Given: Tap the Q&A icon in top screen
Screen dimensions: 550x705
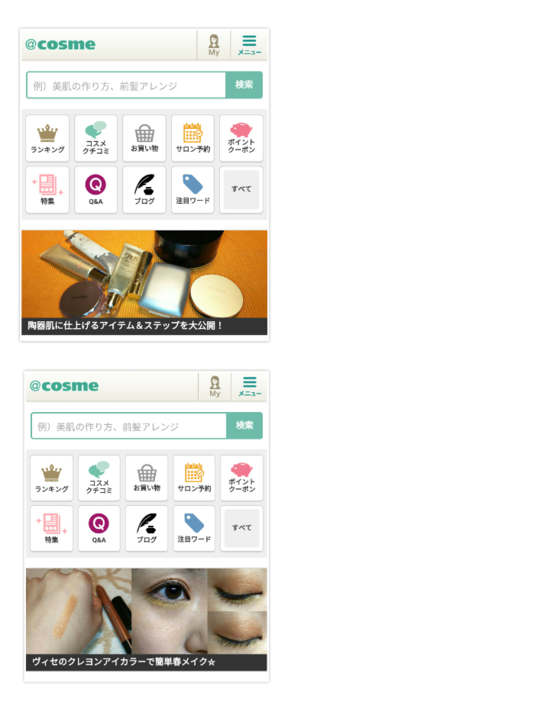Looking at the screenshot, I should click(96, 190).
